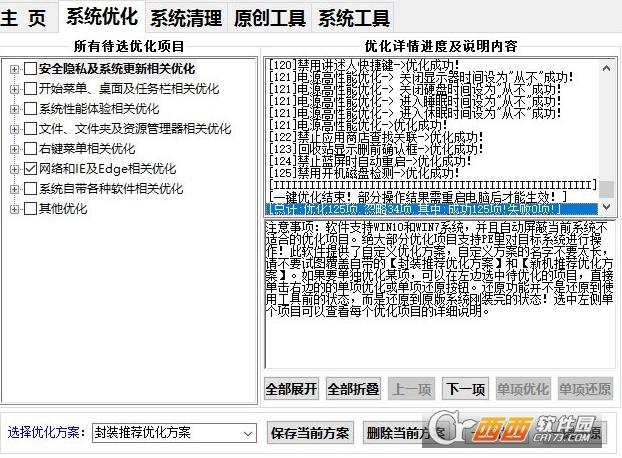This screenshot has height=458, width=622.
Task: Expand the 右键菜单相关优化 node
Action: click(14, 149)
